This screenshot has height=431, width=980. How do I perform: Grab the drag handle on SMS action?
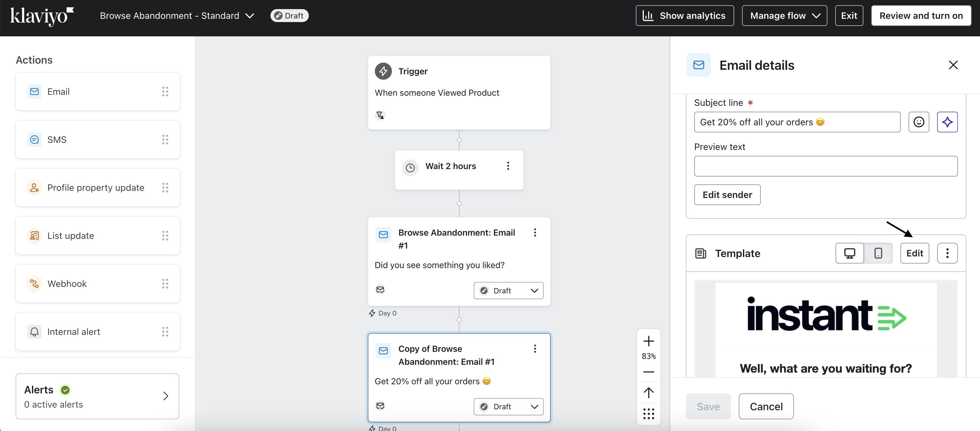coord(165,140)
